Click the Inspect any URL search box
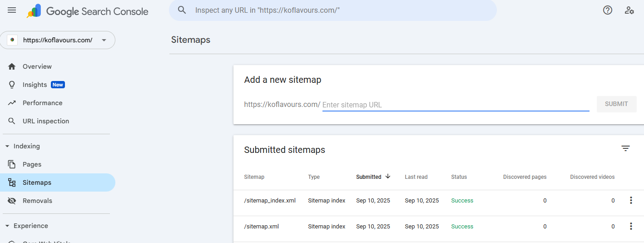 pyautogui.click(x=333, y=10)
